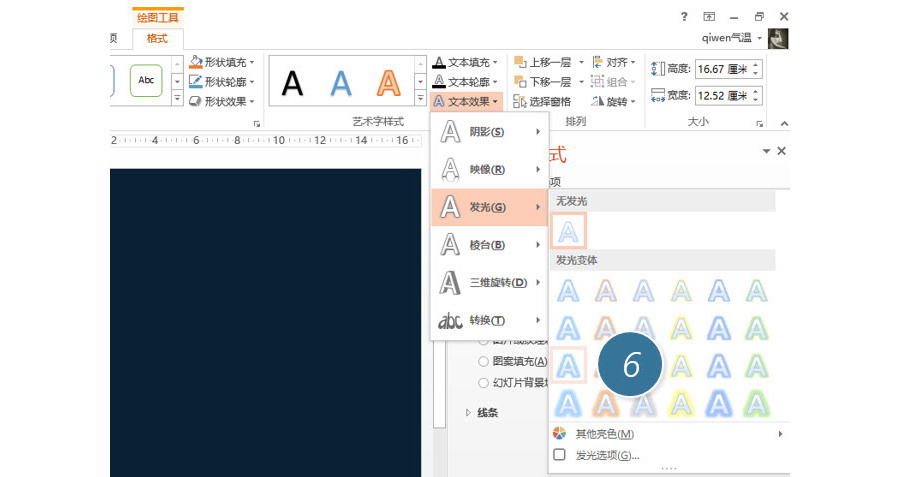This screenshot has height=477, width=900.
Task: Collapse the ribbon with the chevron arrow
Action: 784,123
